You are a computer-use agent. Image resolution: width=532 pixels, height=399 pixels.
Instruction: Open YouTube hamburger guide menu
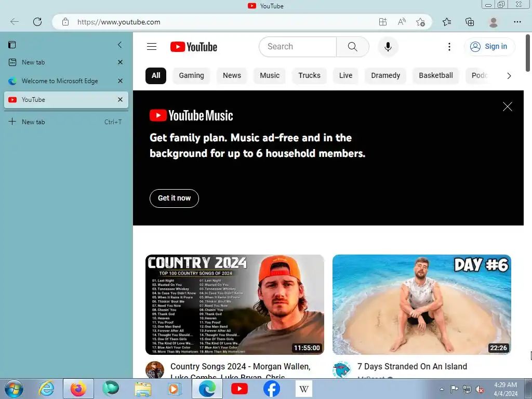(x=152, y=46)
